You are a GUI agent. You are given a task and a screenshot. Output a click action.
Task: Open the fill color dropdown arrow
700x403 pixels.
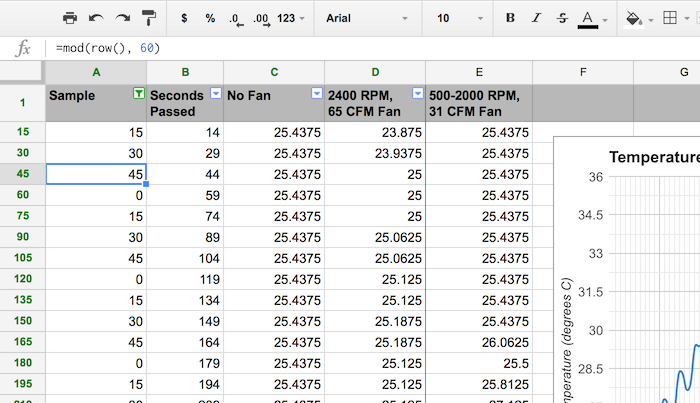pos(651,20)
